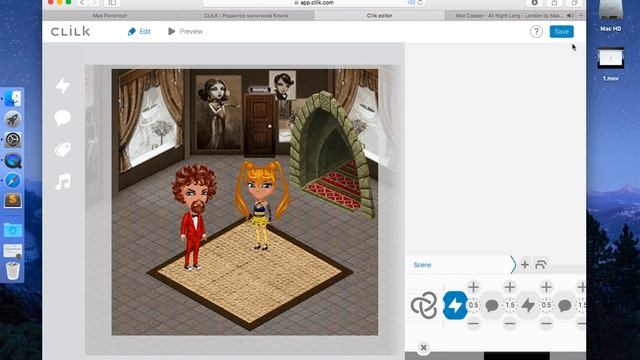This screenshot has height=360, width=640.
Task: Open a new browser tab with plus
Action: pyautogui.click(x=581, y=16)
